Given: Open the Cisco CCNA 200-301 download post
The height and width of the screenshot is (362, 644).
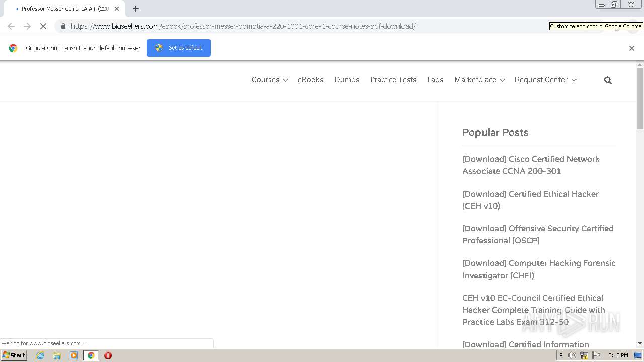Looking at the screenshot, I should pyautogui.click(x=531, y=165).
